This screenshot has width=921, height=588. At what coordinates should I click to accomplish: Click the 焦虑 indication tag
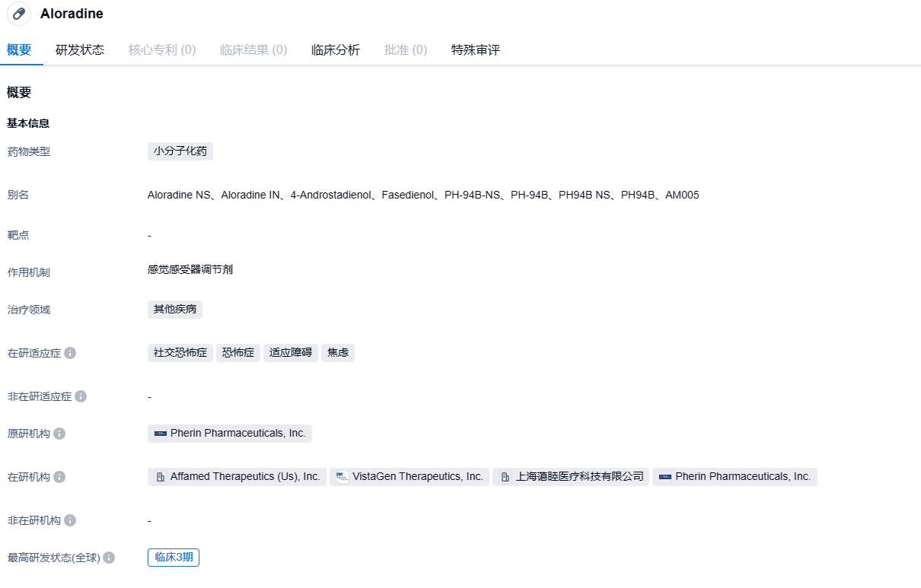tap(338, 353)
